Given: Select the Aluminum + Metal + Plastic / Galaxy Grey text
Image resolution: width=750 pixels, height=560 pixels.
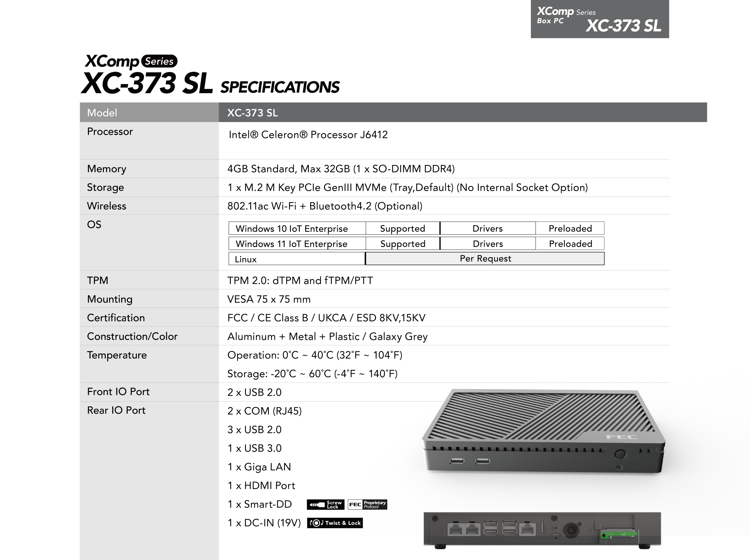Looking at the screenshot, I should (x=327, y=337).
